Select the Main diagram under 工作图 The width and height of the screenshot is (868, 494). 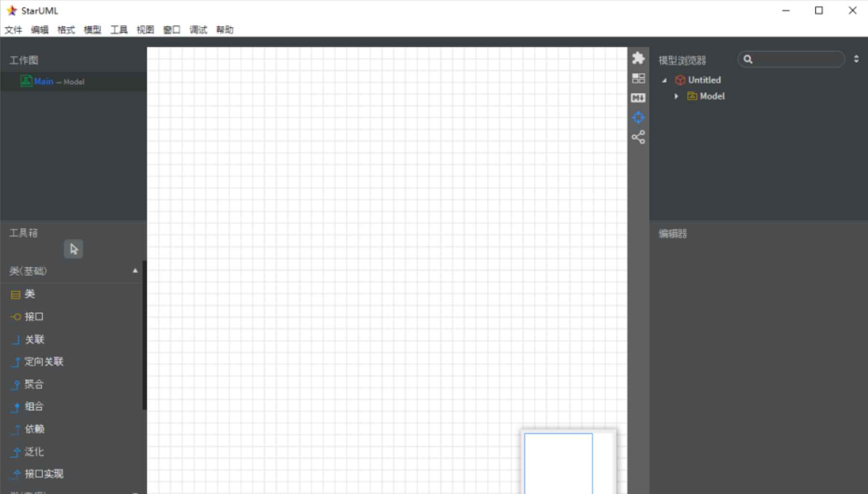click(x=44, y=81)
